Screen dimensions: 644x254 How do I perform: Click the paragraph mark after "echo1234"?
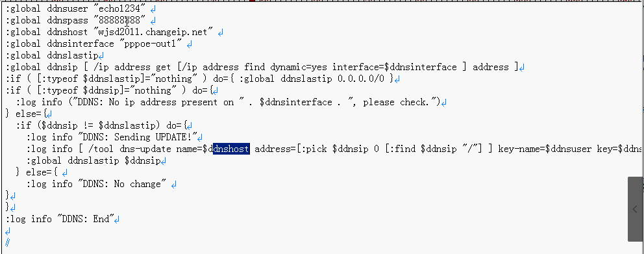[153, 8]
